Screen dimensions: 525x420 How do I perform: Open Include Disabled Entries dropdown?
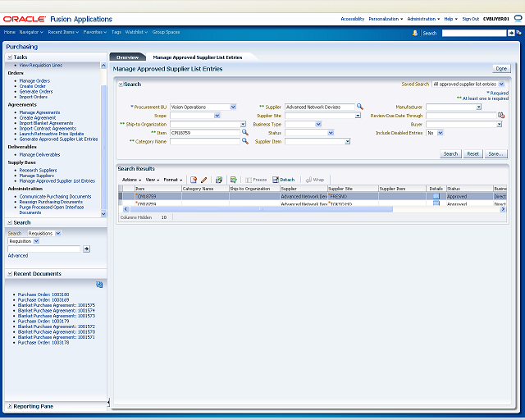441,133
